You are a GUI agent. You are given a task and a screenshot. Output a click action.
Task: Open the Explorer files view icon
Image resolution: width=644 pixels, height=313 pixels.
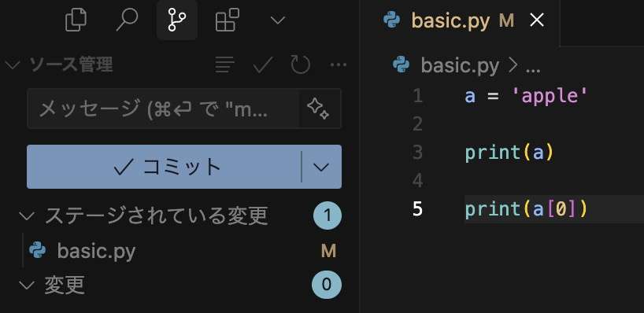(76, 20)
